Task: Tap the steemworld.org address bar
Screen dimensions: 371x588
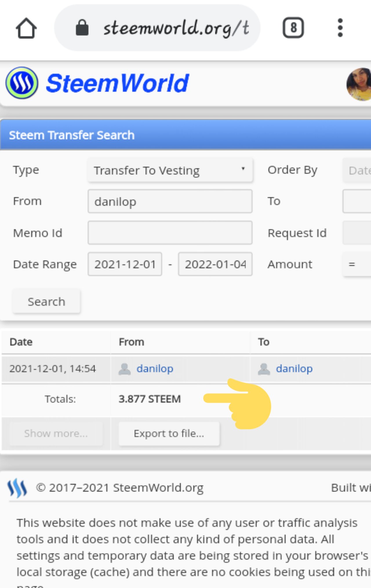Action: pos(157,28)
